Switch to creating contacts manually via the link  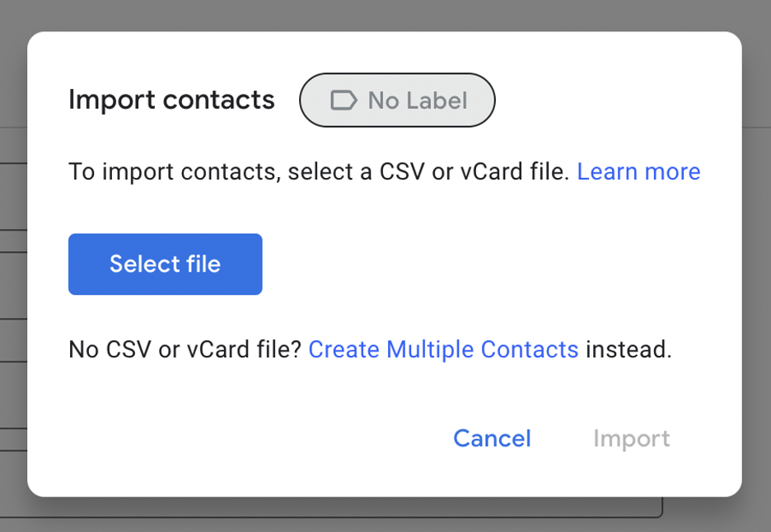443,349
